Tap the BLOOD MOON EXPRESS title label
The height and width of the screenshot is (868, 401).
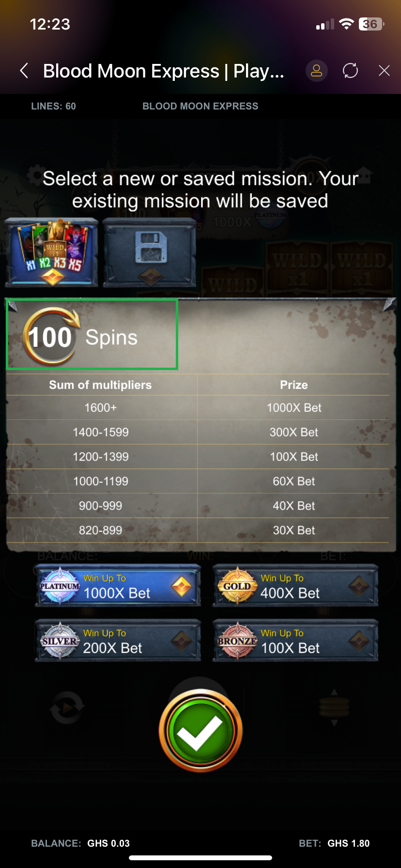pos(200,106)
